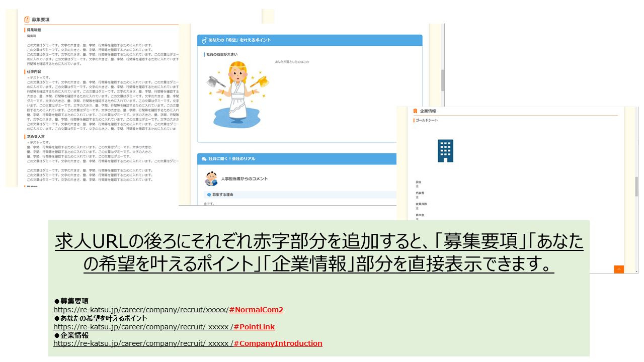Click the 人事担当者 avatar icon
Viewport: 644px width, 362px height.
(x=211, y=178)
